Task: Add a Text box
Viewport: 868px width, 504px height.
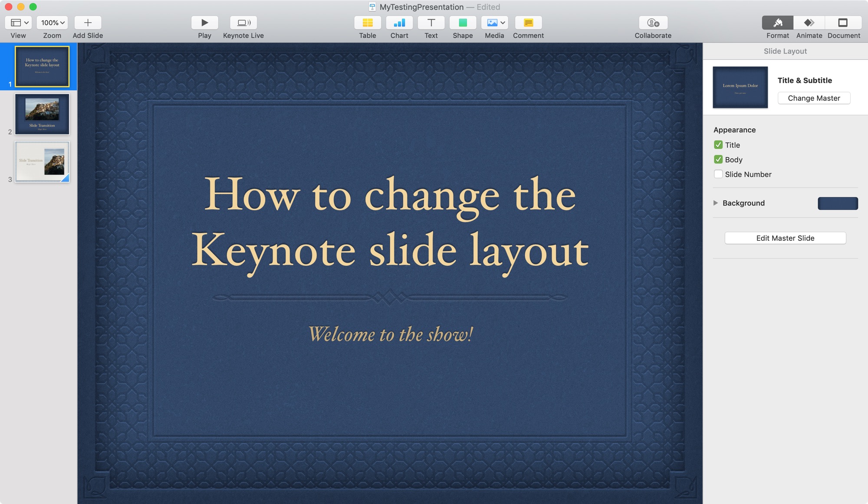Action: [x=431, y=23]
